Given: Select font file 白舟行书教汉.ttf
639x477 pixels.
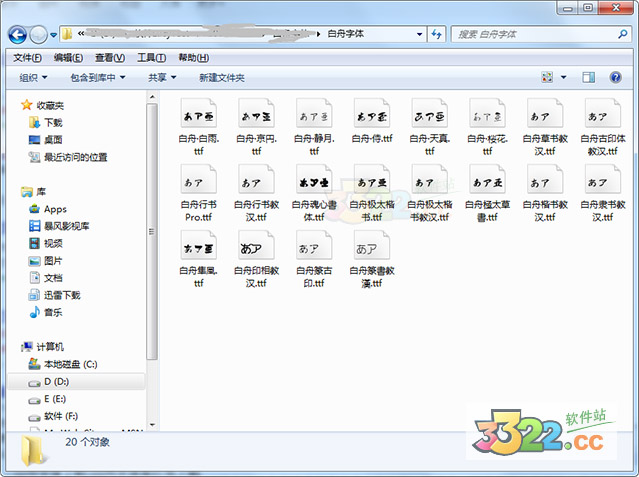Looking at the screenshot, I should pos(256,193).
